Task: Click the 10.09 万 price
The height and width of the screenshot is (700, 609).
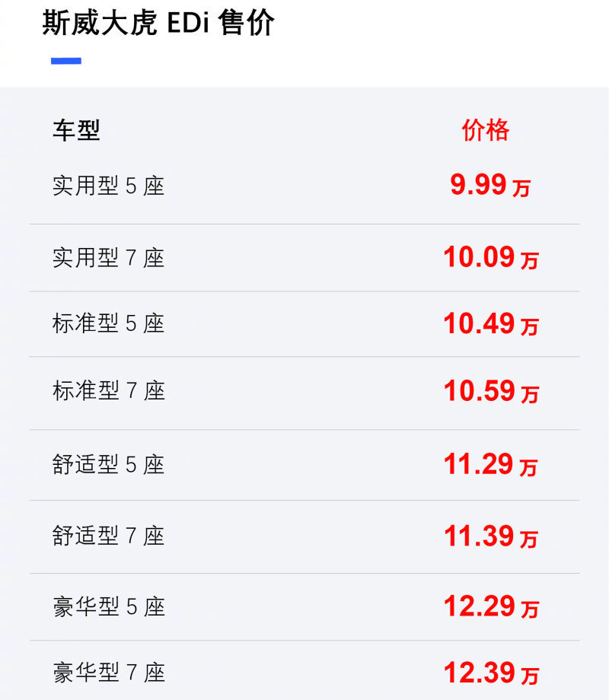Action: point(491,258)
